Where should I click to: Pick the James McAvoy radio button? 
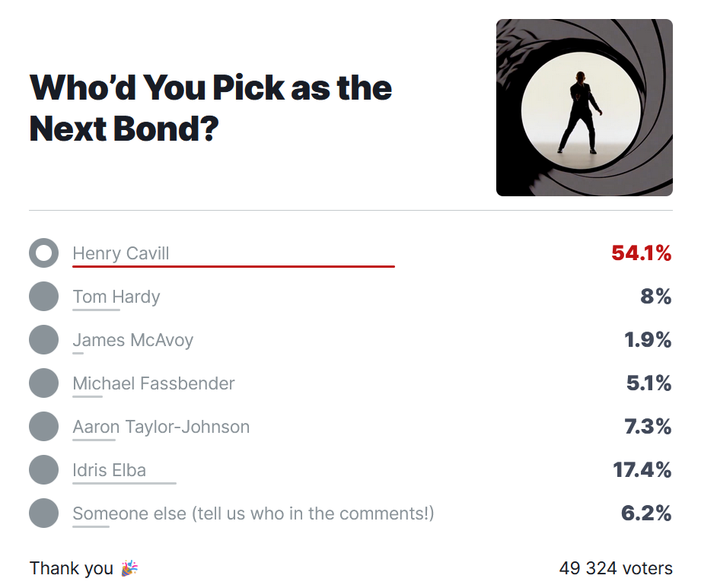click(44, 339)
